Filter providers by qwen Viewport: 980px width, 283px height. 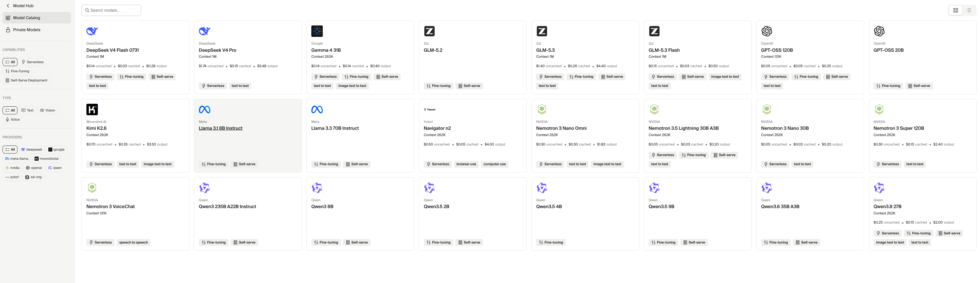55,168
